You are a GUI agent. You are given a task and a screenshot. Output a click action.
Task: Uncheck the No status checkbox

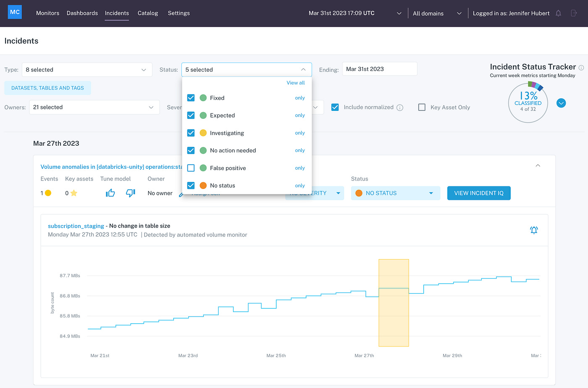click(x=191, y=185)
